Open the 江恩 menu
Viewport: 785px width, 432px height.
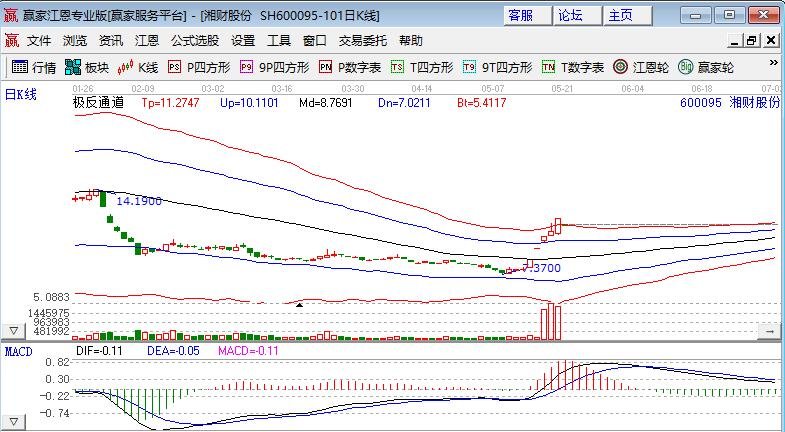(147, 41)
